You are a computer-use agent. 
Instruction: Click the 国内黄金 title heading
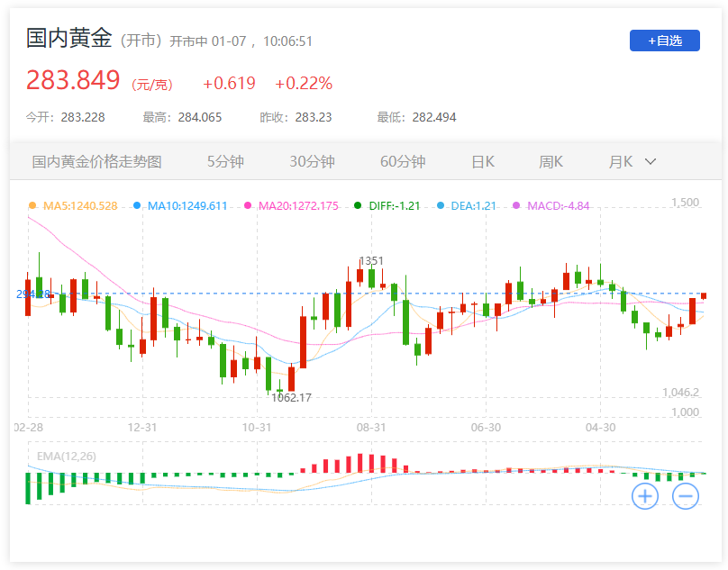(68, 39)
